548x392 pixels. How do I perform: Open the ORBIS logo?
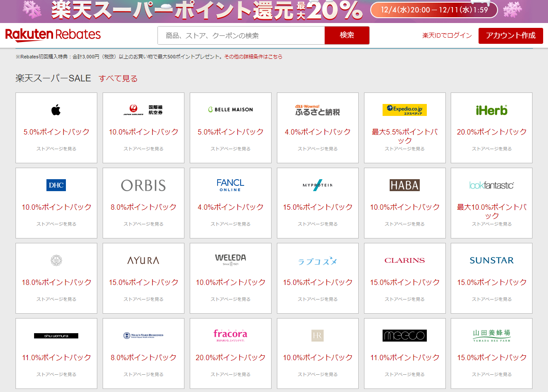[x=143, y=185]
